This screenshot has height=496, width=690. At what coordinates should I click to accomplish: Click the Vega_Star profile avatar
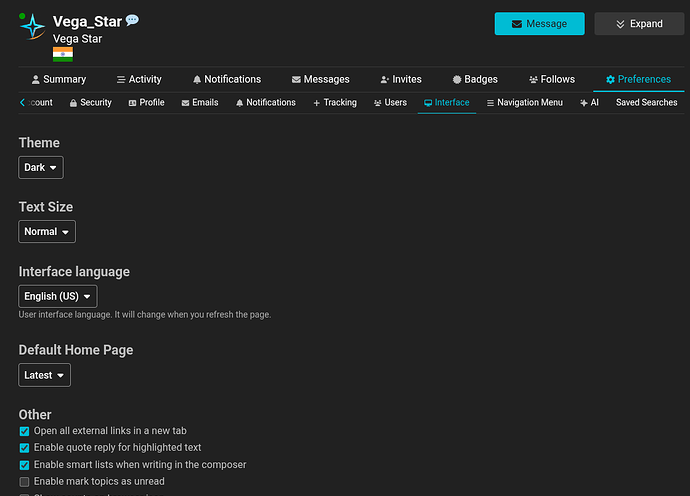[x=31, y=28]
